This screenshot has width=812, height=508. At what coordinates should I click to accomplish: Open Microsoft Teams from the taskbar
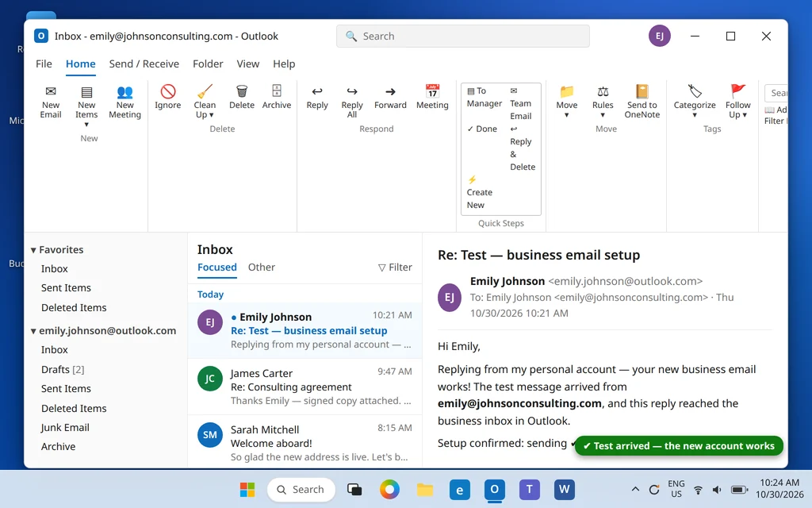[529, 489]
